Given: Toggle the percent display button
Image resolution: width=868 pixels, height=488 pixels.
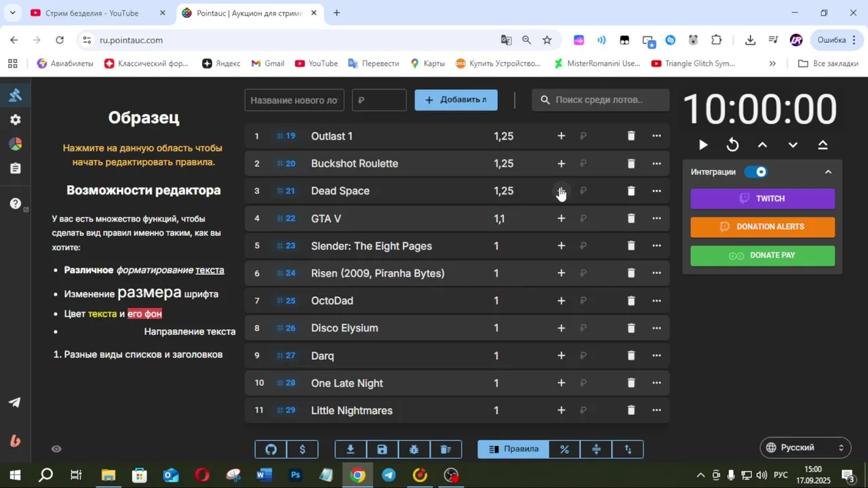Looking at the screenshot, I should [564, 449].
